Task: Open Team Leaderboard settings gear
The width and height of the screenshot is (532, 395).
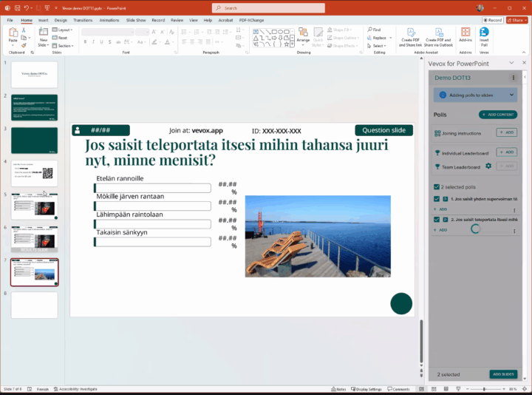Action: [488, 166]
